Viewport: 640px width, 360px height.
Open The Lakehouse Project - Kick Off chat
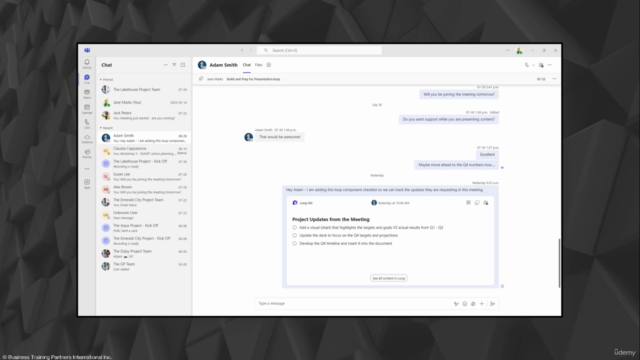(144, 164)
